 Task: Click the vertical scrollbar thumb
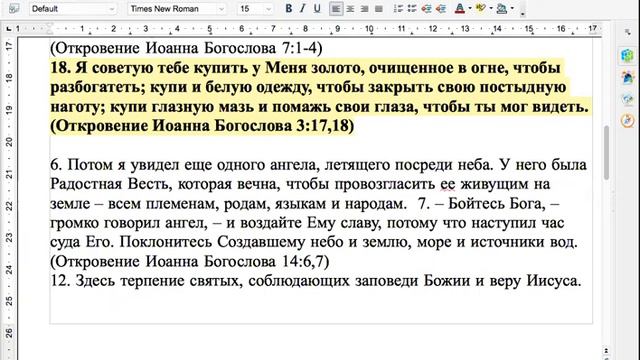[607, 153]
